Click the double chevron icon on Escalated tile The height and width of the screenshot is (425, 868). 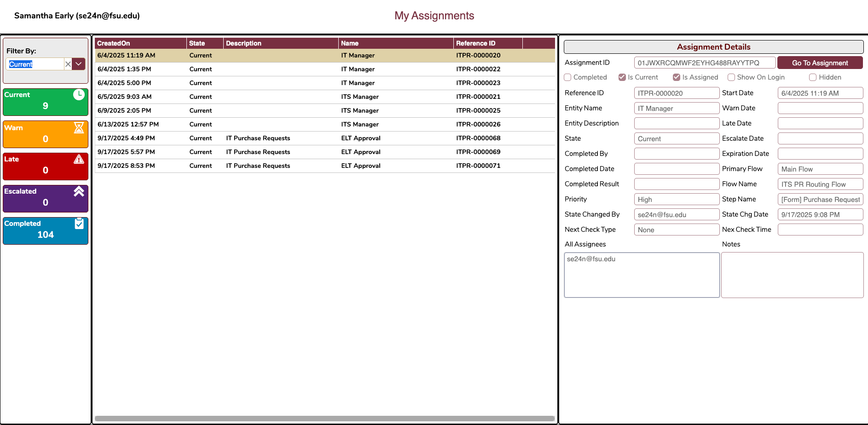coord(79,191)
